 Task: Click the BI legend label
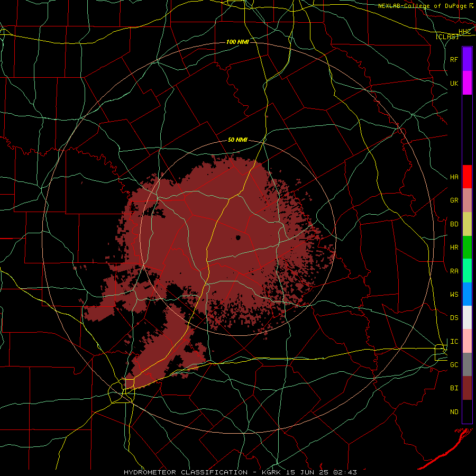click(x=454, y=388)
